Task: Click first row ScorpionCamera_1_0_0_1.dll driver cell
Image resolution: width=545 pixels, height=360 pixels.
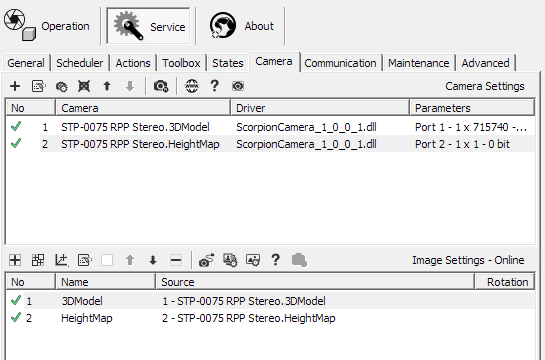Action: click(306, 127)
